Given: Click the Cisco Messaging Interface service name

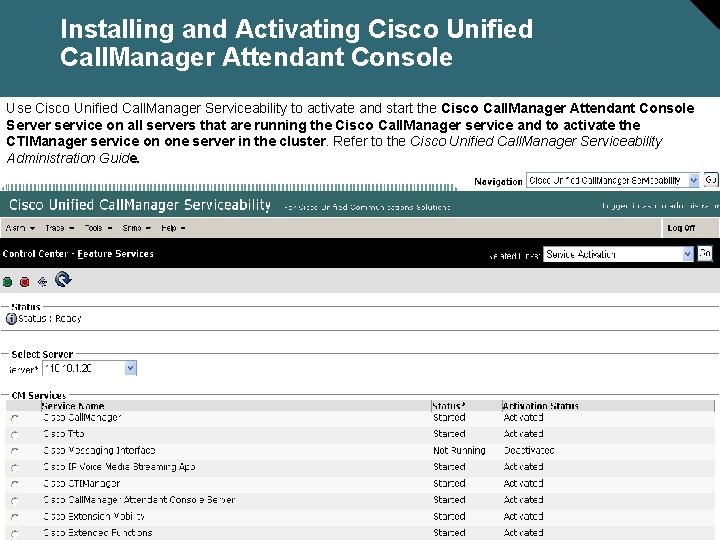Looking at the screenshot, I should [x=99, y=450].
